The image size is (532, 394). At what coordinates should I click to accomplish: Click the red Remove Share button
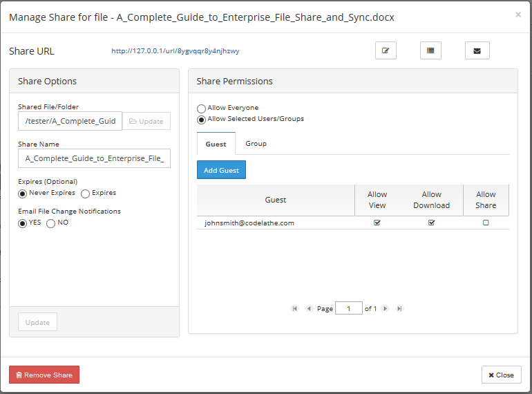(x=44, y=375)
